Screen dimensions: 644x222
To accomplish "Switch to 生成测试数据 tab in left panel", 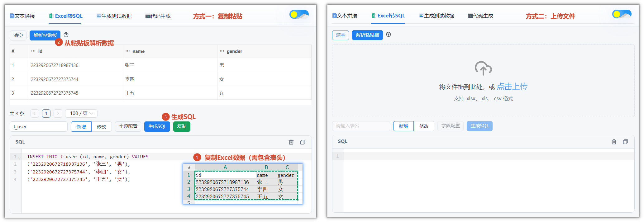I will pyautogui.click(x=114, y=16).
